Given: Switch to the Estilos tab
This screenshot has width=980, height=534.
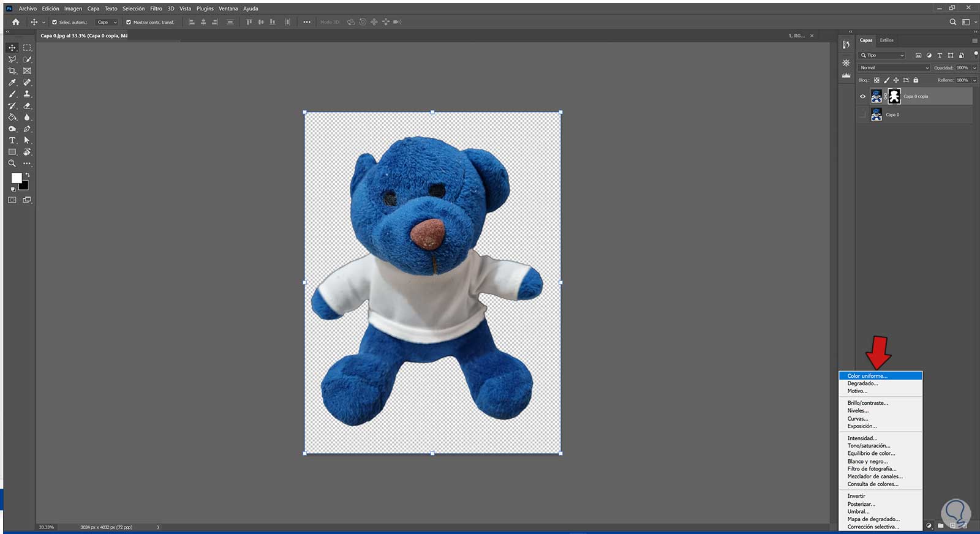Looking at the screenshot, I should point(886,40).
